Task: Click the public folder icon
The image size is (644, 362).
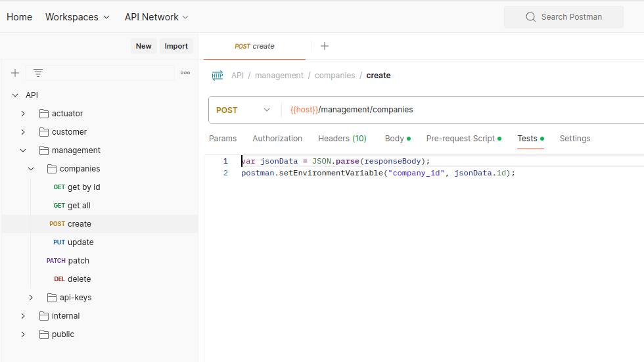Action: [x=44, y=334]
